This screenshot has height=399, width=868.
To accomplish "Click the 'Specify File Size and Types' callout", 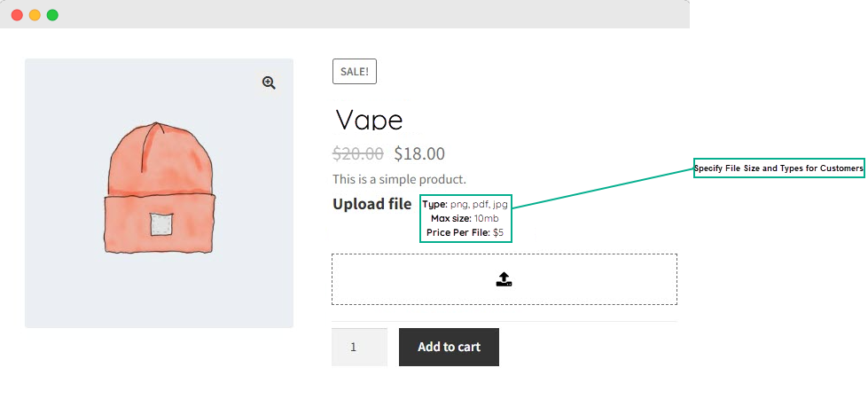I will (x=778, y=168).
